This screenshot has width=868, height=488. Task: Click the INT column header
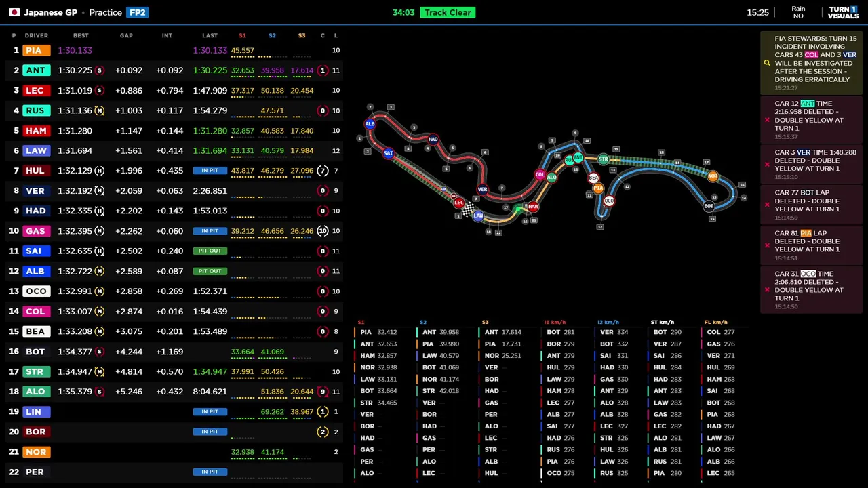tap(167, 35)
